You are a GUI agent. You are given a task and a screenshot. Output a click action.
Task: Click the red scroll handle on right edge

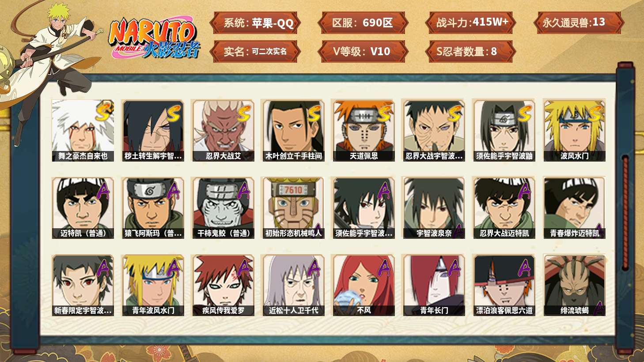coord(625,213)
